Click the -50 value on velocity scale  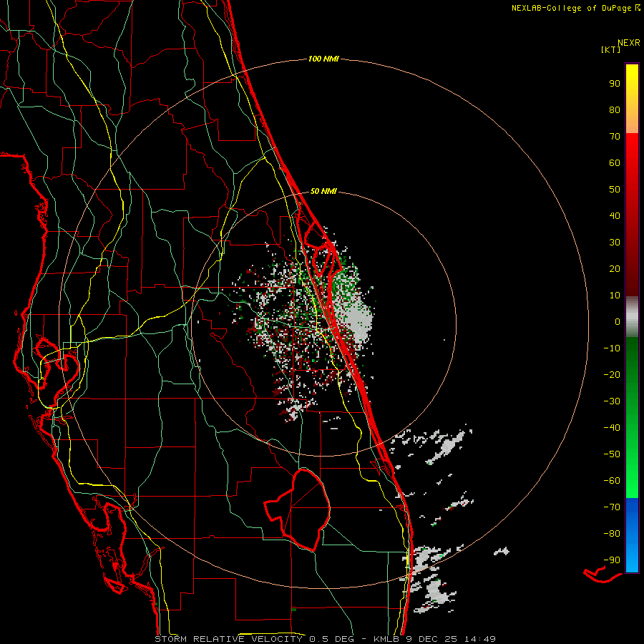(x=612, y=454)
